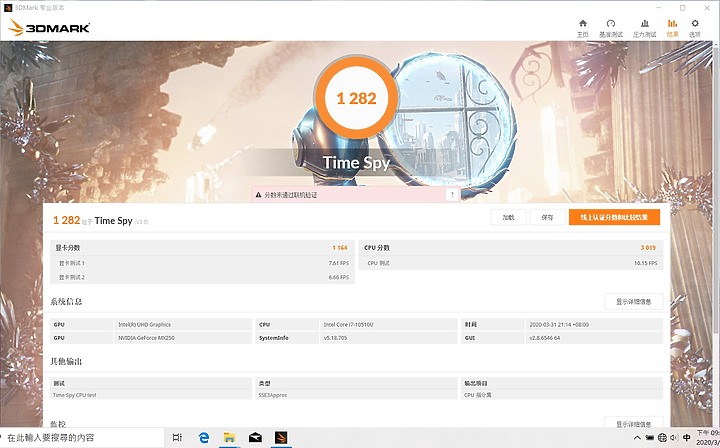Image resolution: width=720 pixels, height=448 pixels.
Task: Click the taskbar clock and date
Action: pos(708,437)
